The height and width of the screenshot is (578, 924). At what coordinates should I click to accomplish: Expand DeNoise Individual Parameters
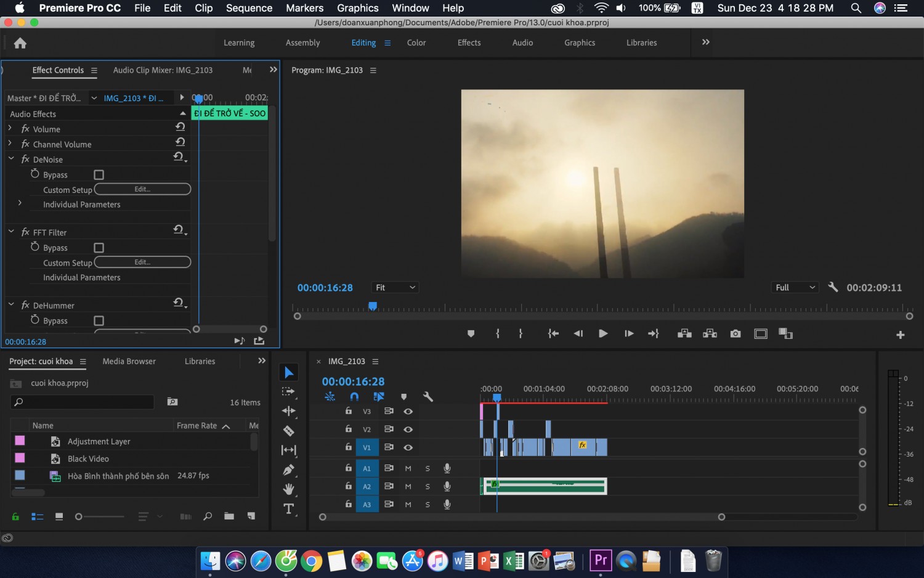point(20,203)
